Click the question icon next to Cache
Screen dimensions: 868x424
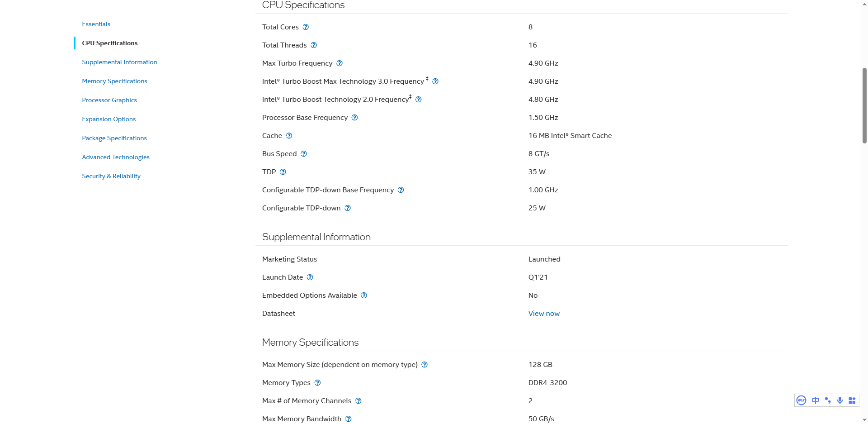click(289, 136)
